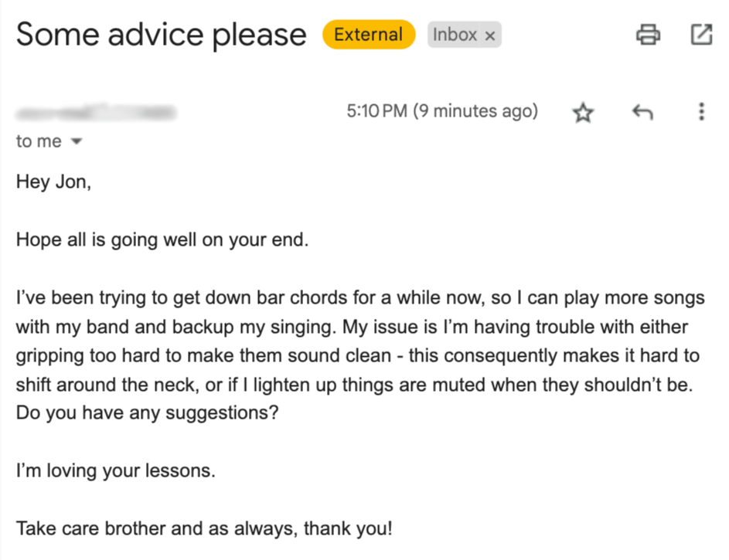Remove the Inbox label with the x

[489, 36]
